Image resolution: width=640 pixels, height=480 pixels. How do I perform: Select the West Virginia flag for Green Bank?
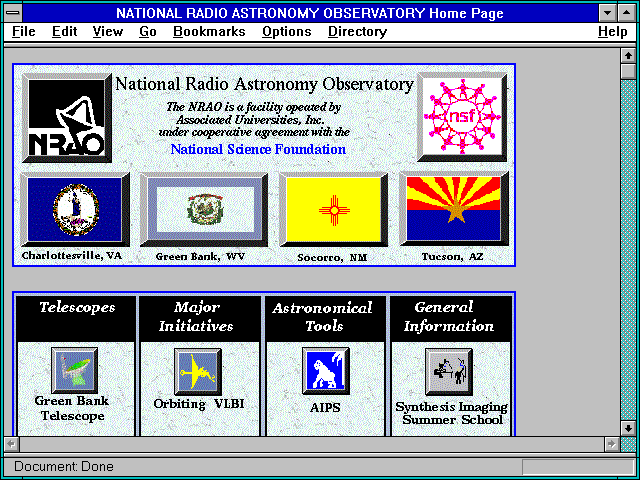[x=204, y=210]
